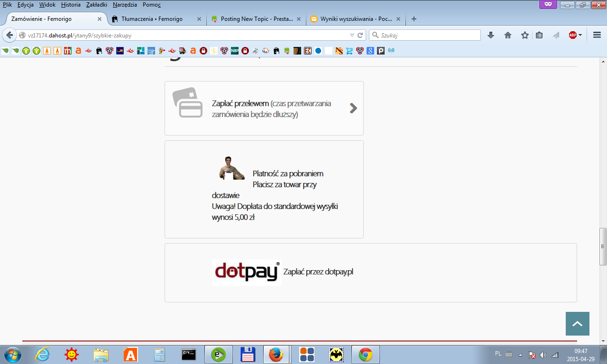Bookmark this page with the star icon

tap(525, 35)
